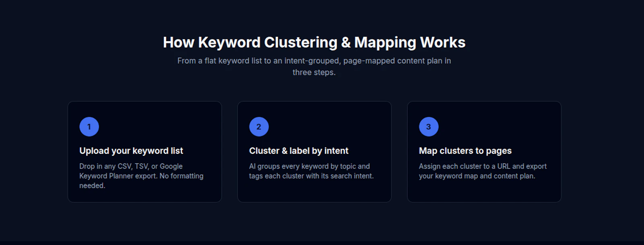Click the step 3 number badge
644x245 pixels.
point(429,127)
